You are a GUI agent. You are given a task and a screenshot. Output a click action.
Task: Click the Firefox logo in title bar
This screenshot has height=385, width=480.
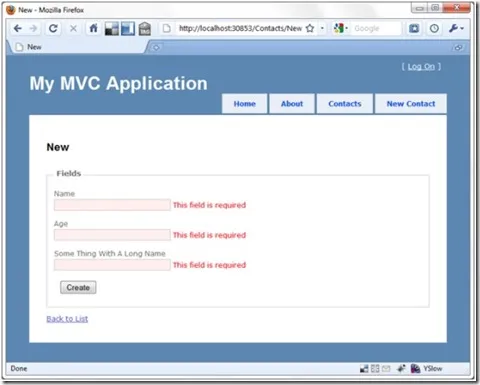[11, 10]
